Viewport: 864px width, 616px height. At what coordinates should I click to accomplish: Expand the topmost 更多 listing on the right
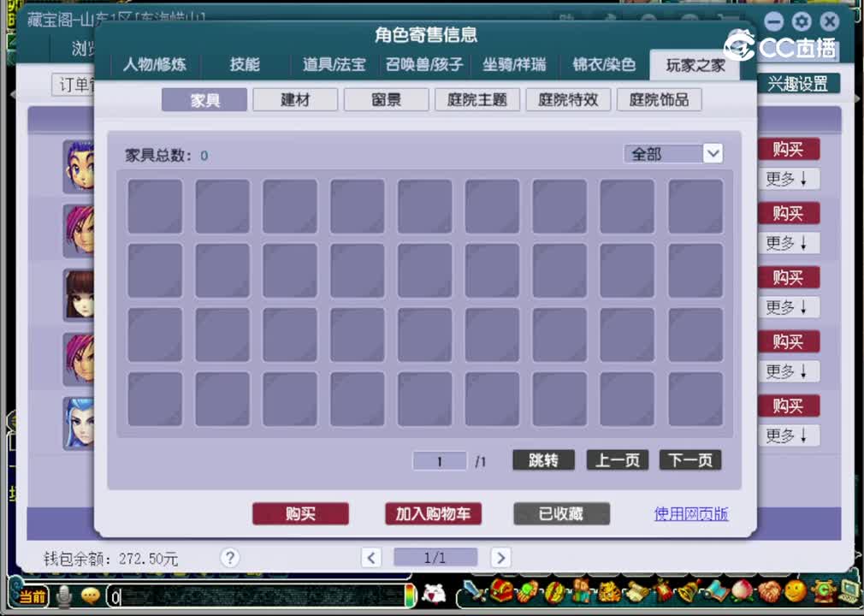[788, 179]
